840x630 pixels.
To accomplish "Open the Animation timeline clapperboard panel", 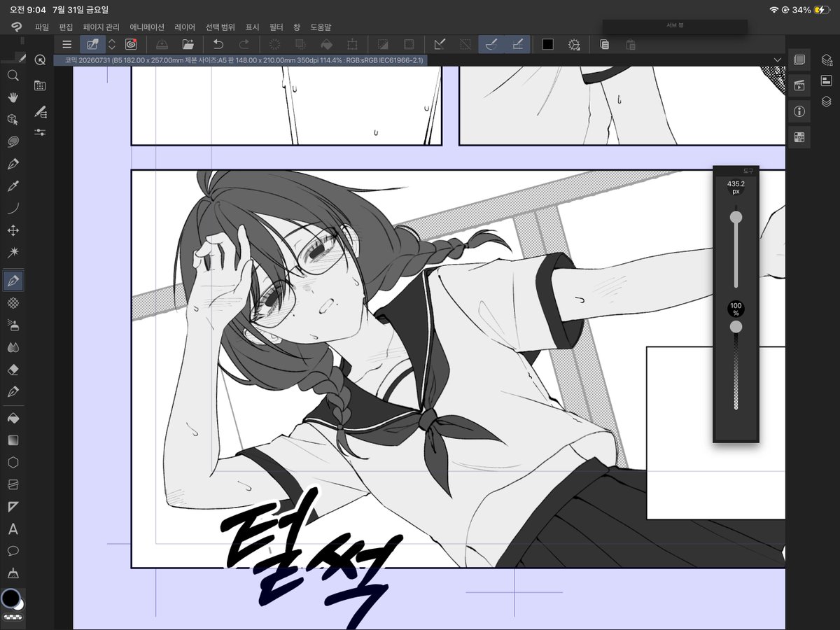I will tap(799, 85).
